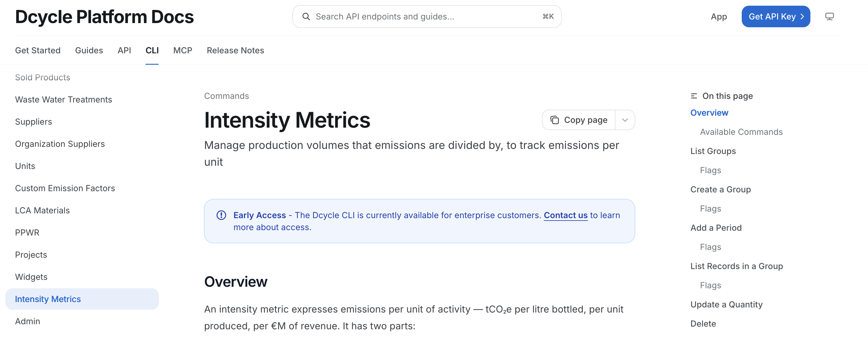Click the Commands breadcrumb label
The image size is (868, 338).
[x=226, y=96]
